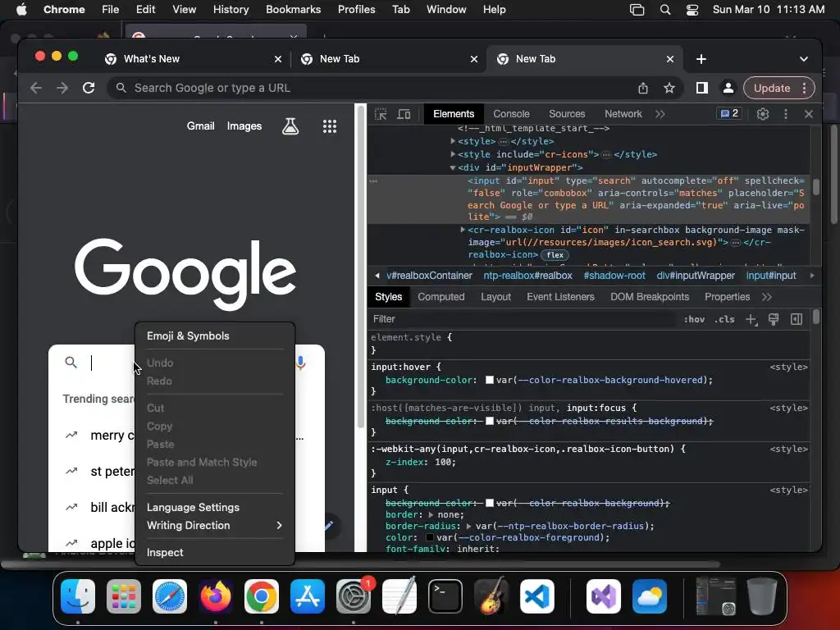Image resolution: width=840 pixels, height=630 pixels.
Task: Open Search Labs flask icon
Action: pyautogui.click(x=290, y=126)
